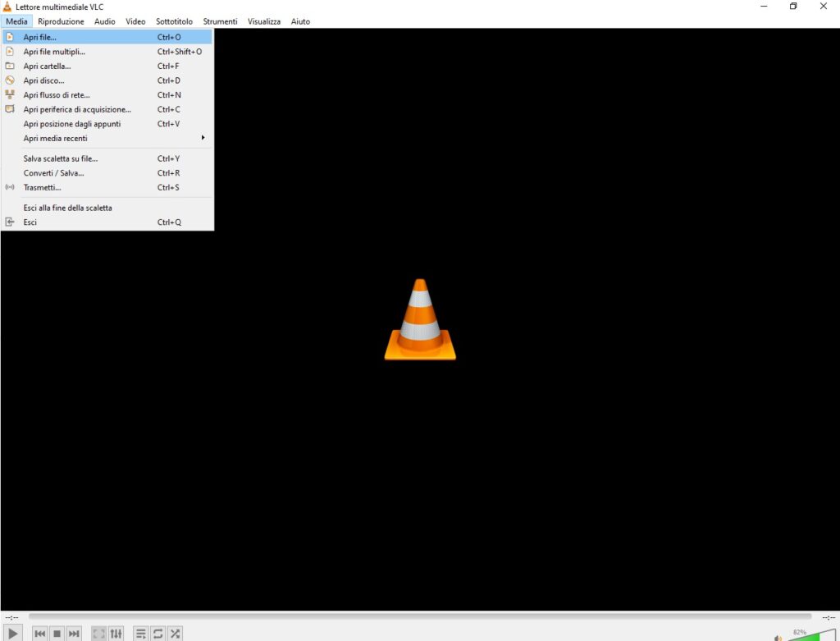Choose Apri flusso di rete... entry
The height and width of the screenshot is (641, 840).
107,95
